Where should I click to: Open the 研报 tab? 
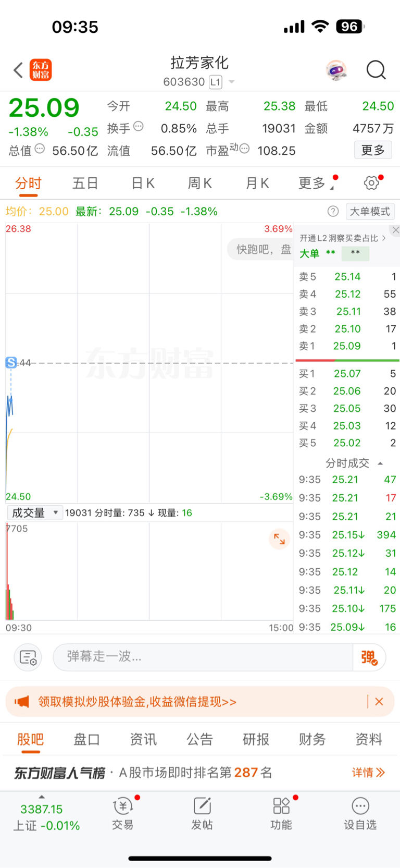coord(256,739)
